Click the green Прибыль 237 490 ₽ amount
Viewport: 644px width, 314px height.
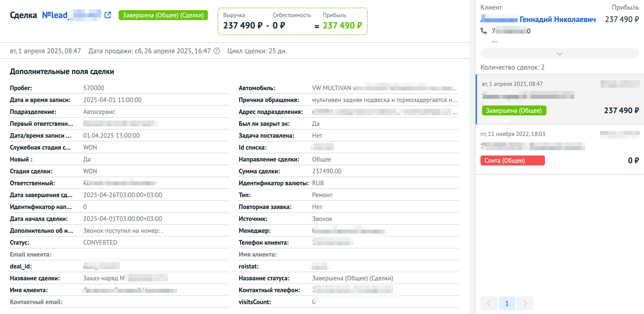pos(342,25)
